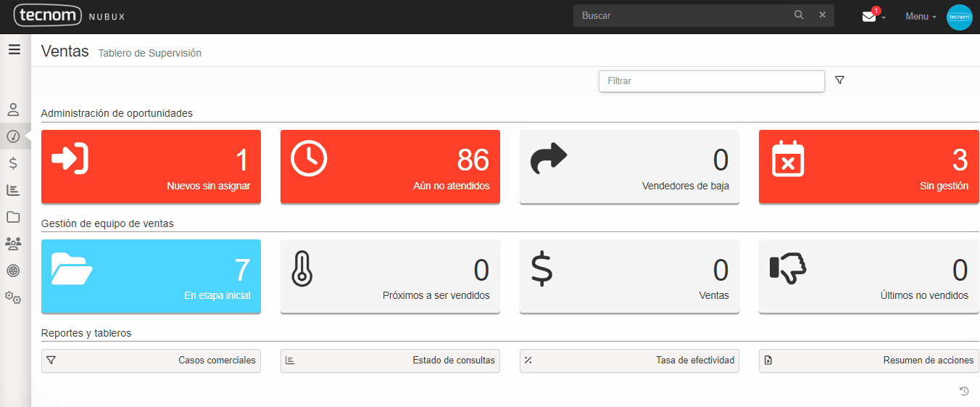Click the history clock icon at bottom right
The width and height of the screenshot is (980, 407).
point(964,392)
